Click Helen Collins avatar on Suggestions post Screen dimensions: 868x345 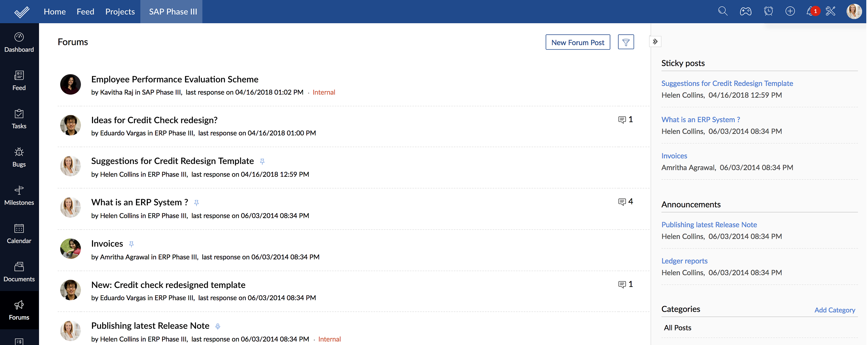(71, 166)
